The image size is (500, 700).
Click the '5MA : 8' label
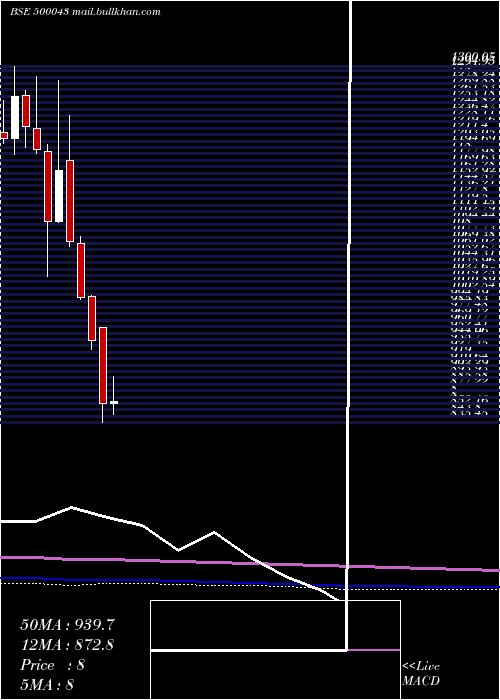click(47, 684)
